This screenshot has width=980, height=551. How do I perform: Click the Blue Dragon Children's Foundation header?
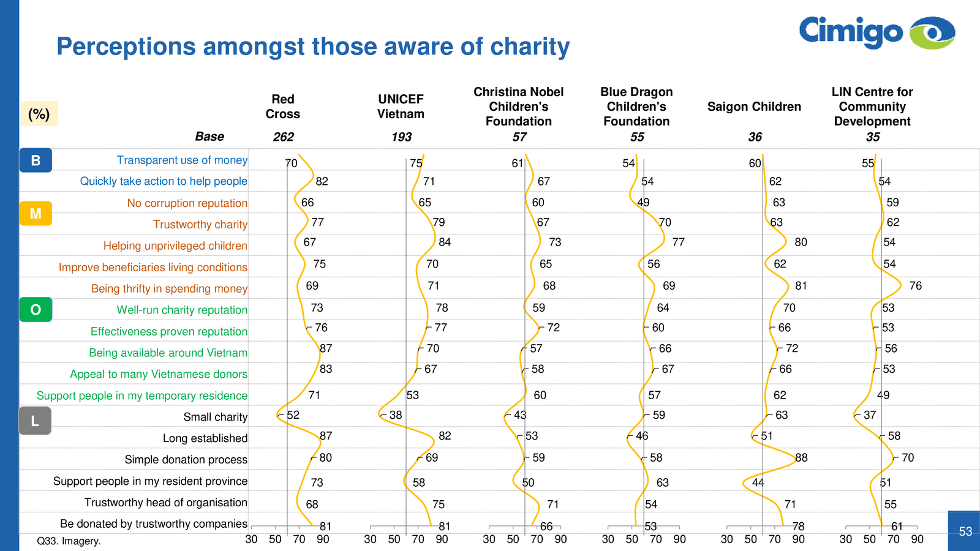[636, 107]
